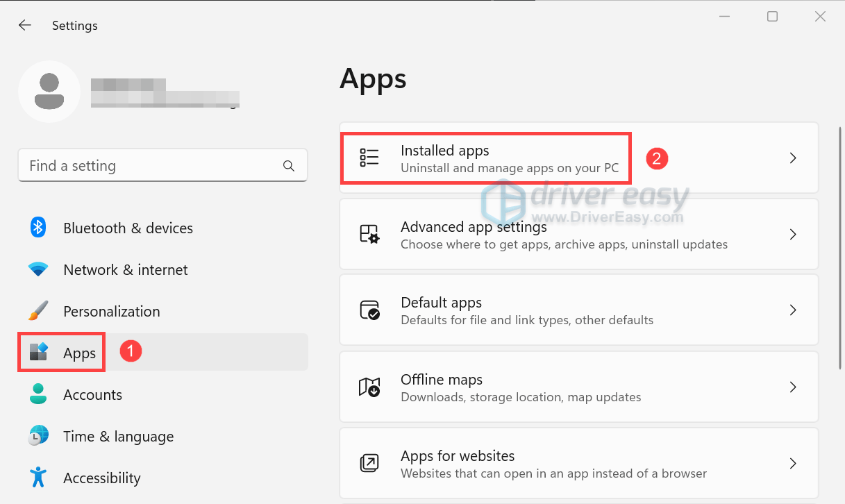Click the back arrow in Settings header
The height and width of the screenshot is (504, 845).
(25, 26)
